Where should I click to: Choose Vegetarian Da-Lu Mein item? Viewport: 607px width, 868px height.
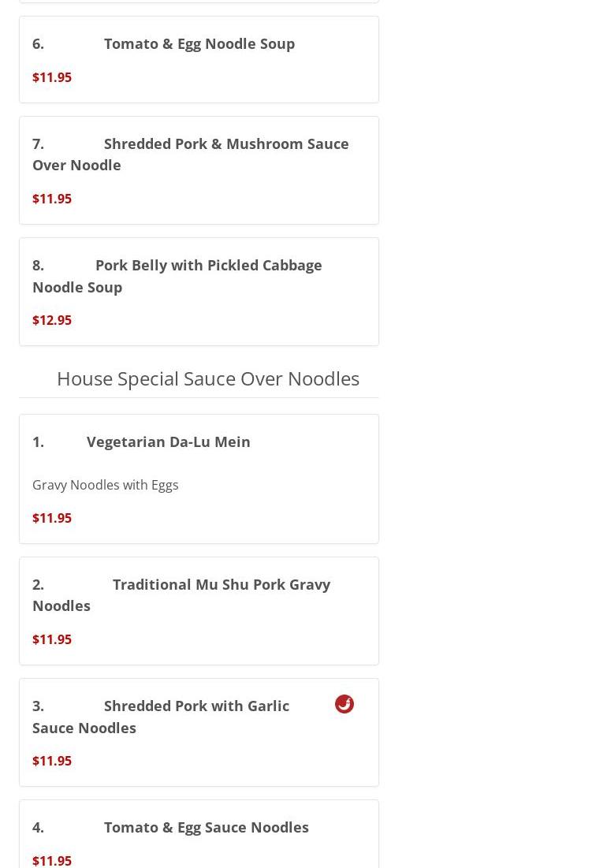pos(168,441)
